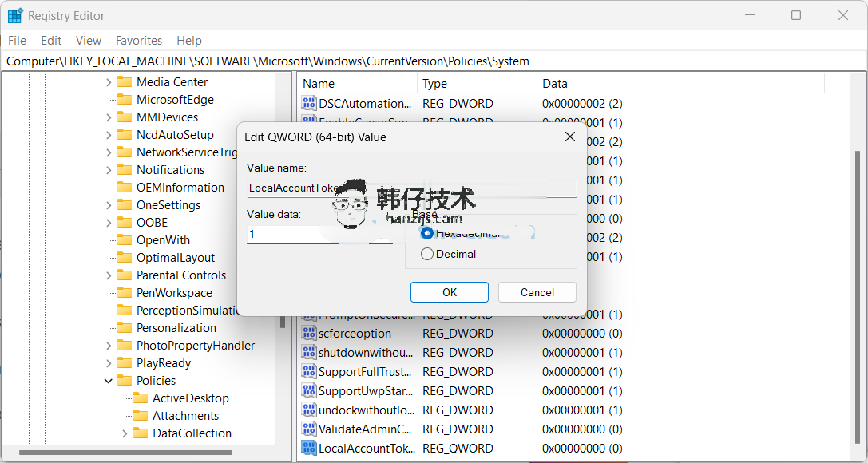Expand the NcdAutoSetup key

click(109, 135)
